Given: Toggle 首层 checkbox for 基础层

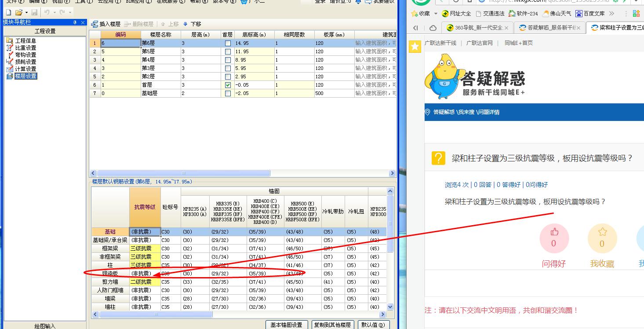Looking at the screenshot, I should pyautogui.click(x=228, y=93).
